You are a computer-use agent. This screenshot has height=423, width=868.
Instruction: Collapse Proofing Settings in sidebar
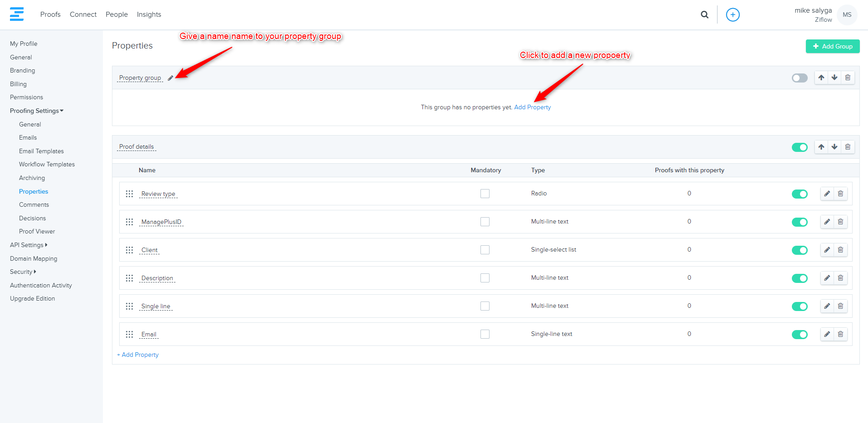coord(37,111)
